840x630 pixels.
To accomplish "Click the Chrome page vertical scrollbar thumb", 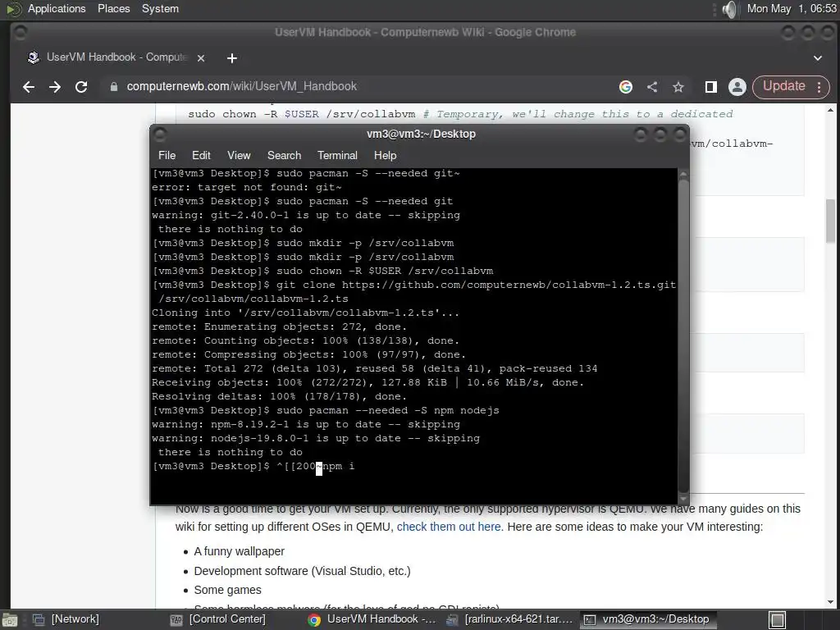I will pyautogui.click(x=830, y=221).
